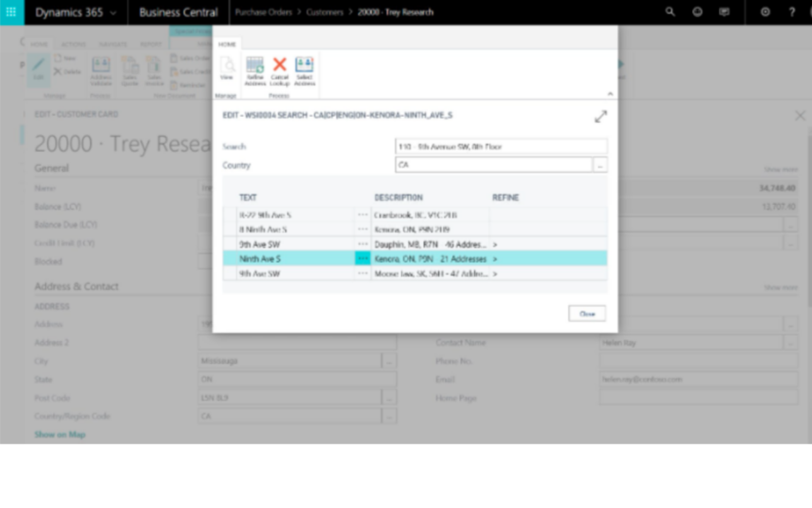Open the help question mark icon
Screen dimensions: 812x508
coord(792,12)
